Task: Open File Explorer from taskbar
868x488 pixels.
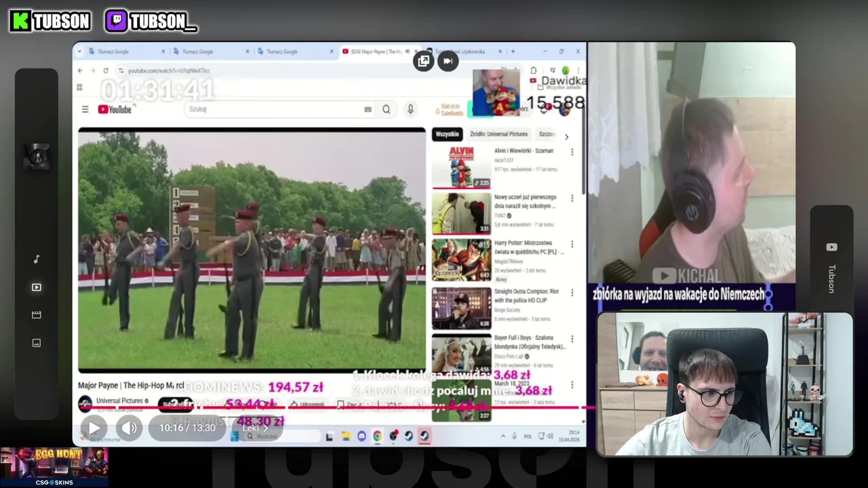Action: pyautogui.click(x=346, y=436)
